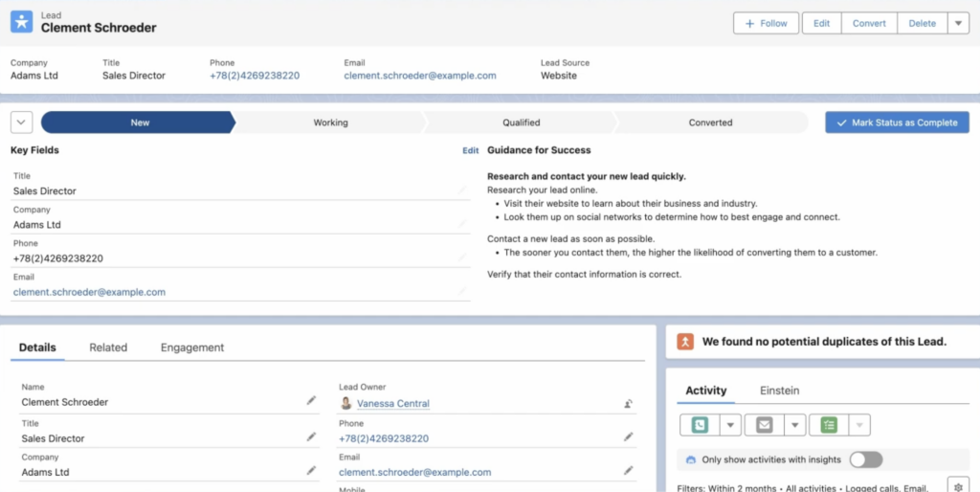Click Adams Ltd in header Company
980x492 pixels.
coord(34,76)
